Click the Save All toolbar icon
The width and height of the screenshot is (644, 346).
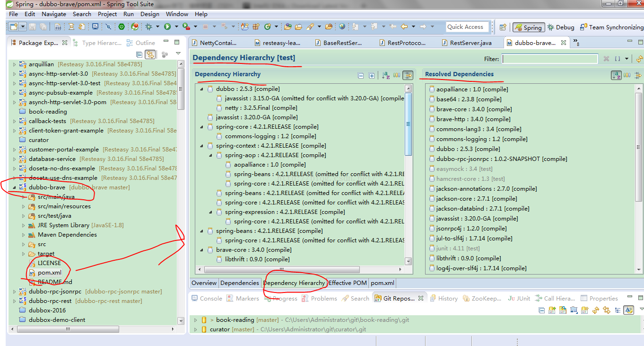(x=44, y=27)
